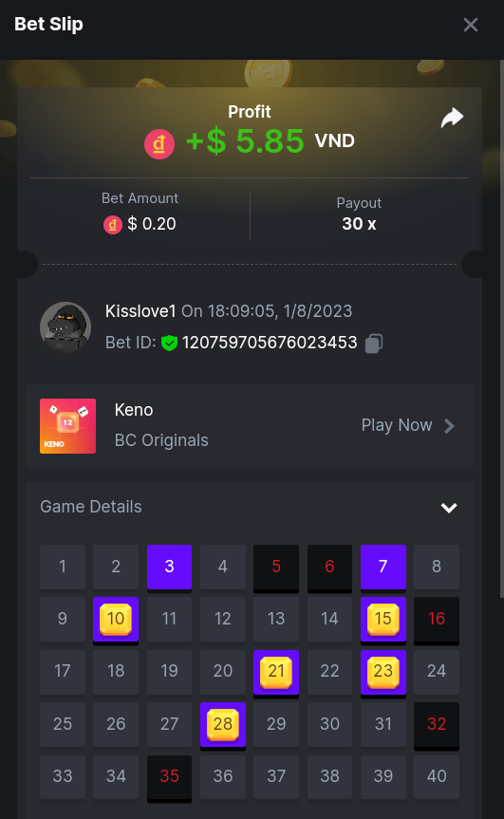Viewport: 504px width, 819px height.
Task: Toggle purple keno tile number 3
Action: click(x=169, y=567)
